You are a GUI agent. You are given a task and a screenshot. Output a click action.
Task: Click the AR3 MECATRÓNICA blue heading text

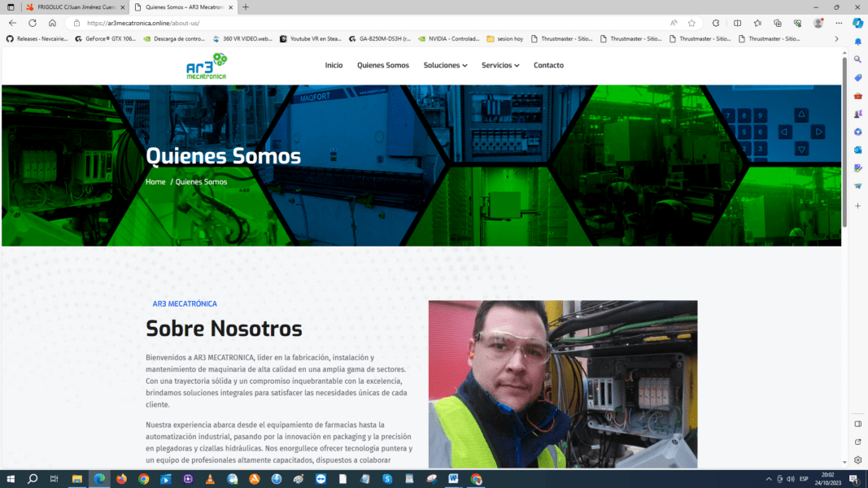coord(185,303)
